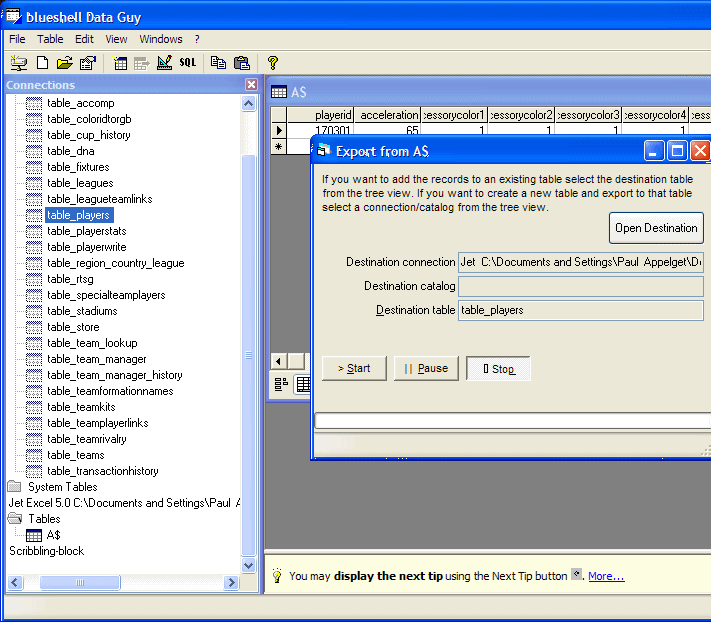Open the table design tool icon
The width and height of the screenshot is (711, 622).
click(x=164, y=63)
